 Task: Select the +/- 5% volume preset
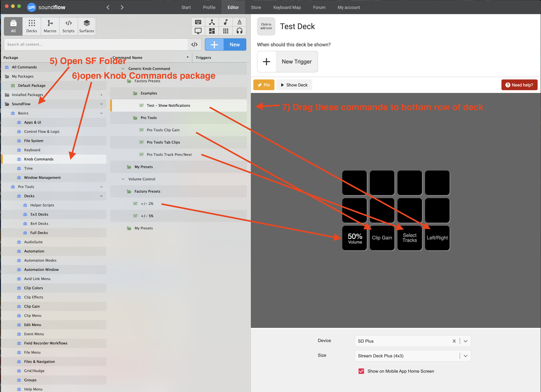[x=178, y=216]
